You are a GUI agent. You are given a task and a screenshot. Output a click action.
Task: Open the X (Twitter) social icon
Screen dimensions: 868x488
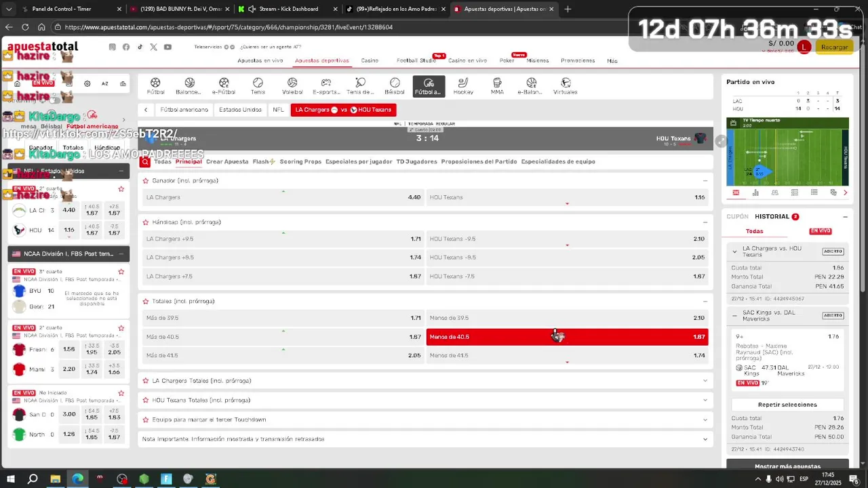coord(154,47)
